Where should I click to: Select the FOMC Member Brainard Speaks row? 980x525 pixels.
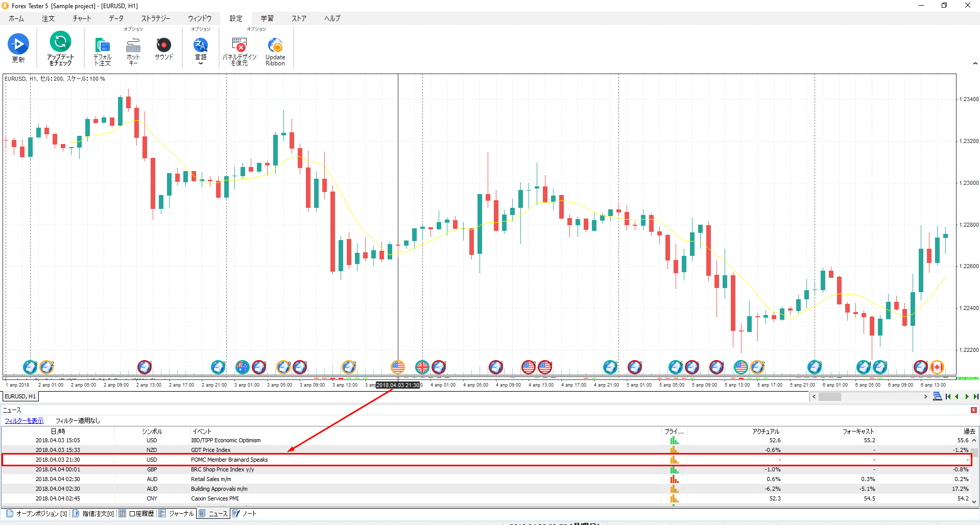coord(229,460)
